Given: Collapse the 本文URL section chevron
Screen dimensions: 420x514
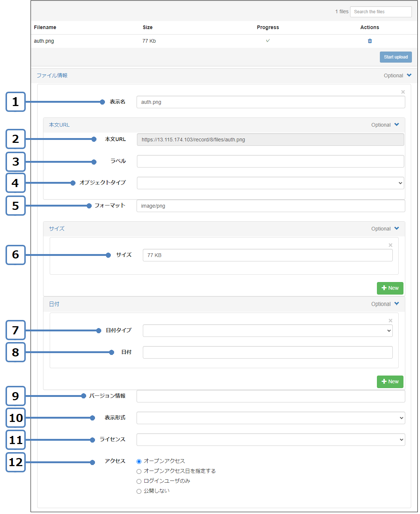Looking at the screenshot, I should coord(396,125).
